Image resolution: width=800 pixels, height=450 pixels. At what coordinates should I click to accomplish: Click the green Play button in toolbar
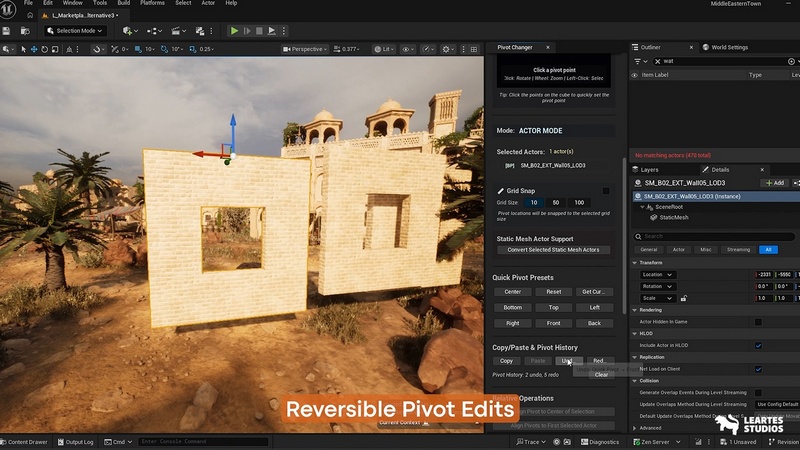234,31
